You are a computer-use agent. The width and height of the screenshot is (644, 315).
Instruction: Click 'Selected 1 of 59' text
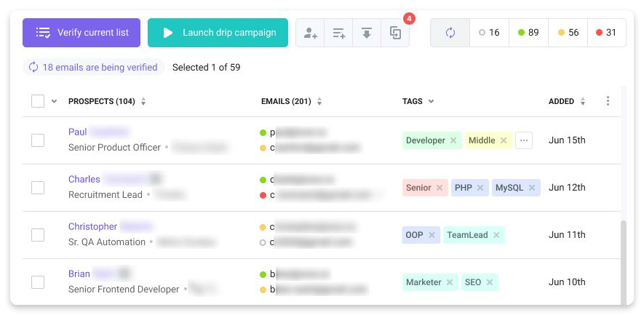[x=206, y=68]
